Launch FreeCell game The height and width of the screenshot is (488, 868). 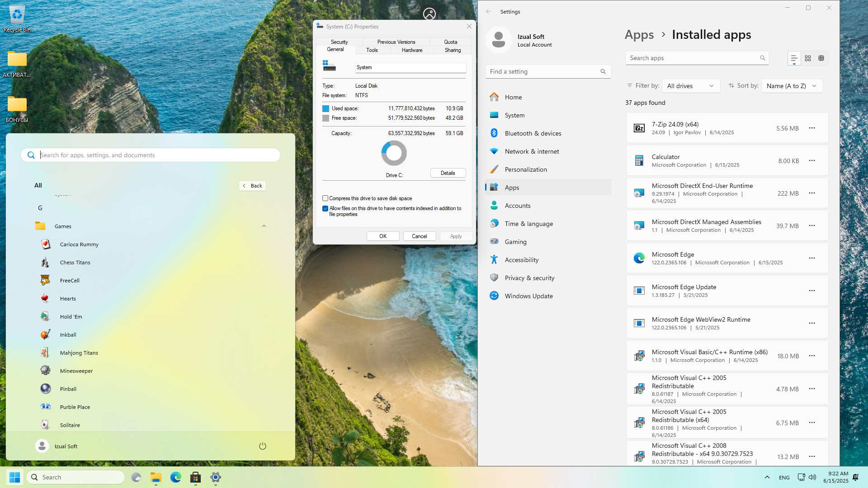click(70, 281)
